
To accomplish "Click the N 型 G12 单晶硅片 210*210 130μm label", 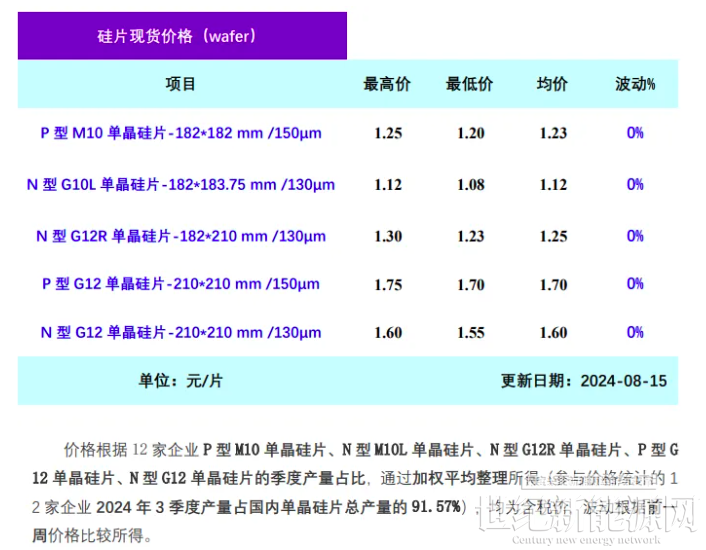I will pos(181,333).
